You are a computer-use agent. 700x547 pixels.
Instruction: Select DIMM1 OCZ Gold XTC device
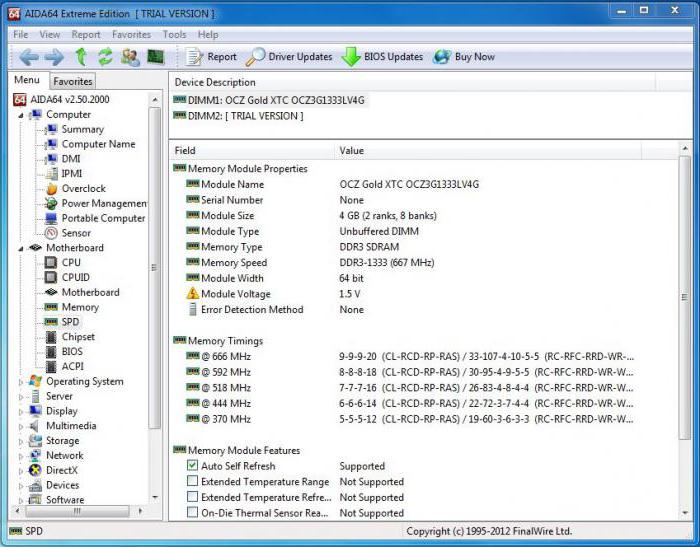click(x=270, y=100)
